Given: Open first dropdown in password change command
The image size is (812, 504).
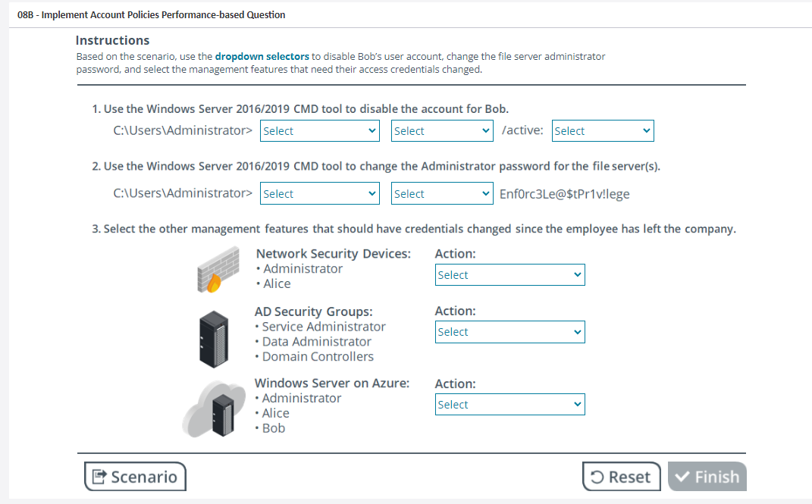Looking at the screenshot, I should pyautogui.click(x=319, y=194).
